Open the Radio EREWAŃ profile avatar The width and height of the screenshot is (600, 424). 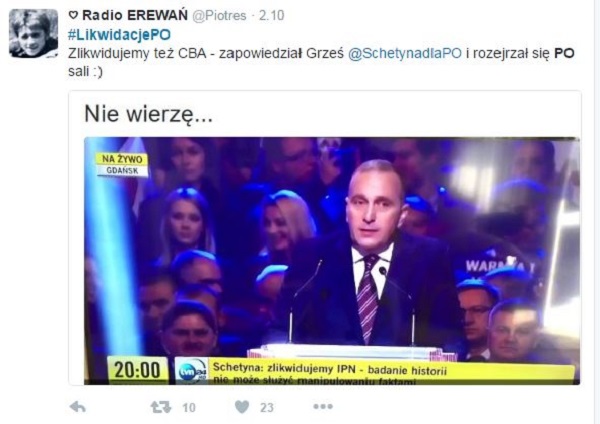tap(33, 34)
